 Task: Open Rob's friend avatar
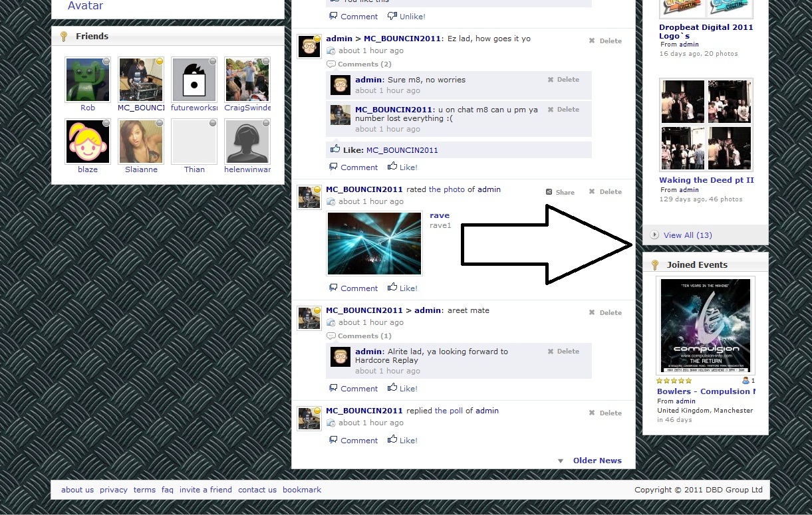88,80
